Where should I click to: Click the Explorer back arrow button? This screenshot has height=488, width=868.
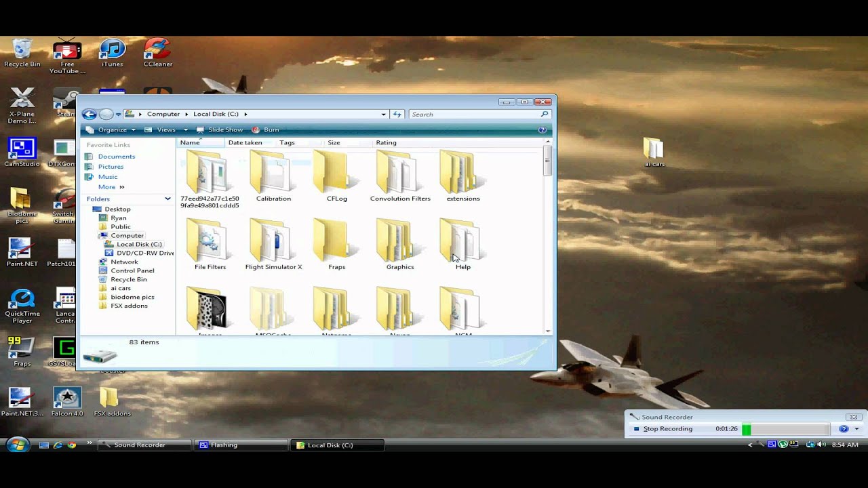[90, 114]
